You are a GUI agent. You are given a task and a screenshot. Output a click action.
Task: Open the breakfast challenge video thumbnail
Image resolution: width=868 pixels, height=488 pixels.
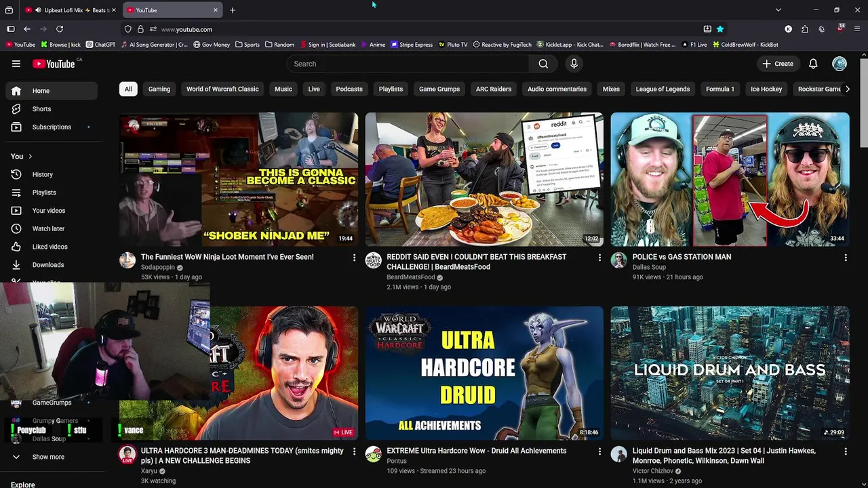484,179
